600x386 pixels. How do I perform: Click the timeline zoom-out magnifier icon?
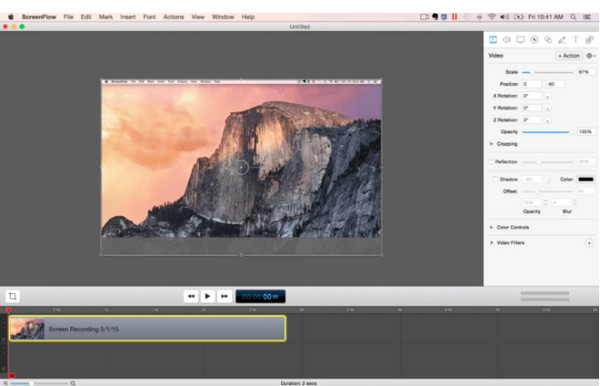pos(5,383)
